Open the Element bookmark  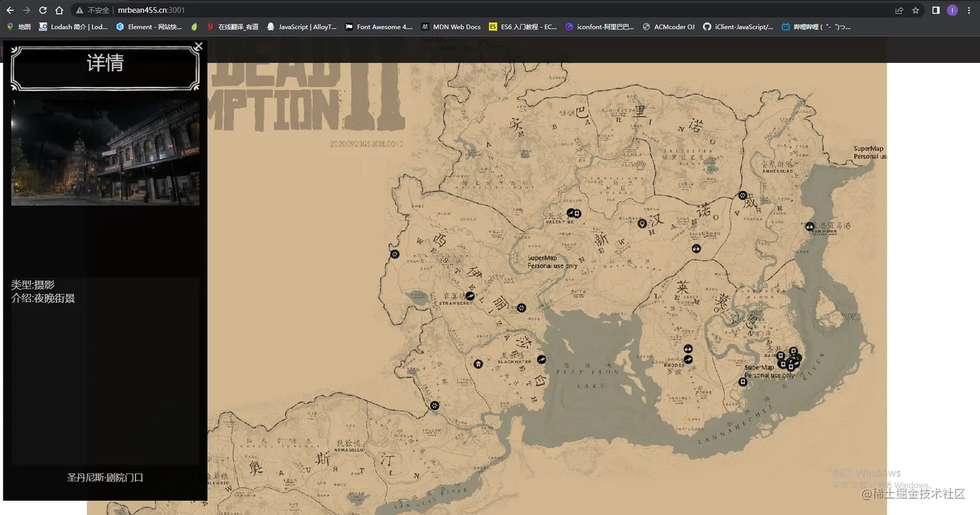(149, 27)
